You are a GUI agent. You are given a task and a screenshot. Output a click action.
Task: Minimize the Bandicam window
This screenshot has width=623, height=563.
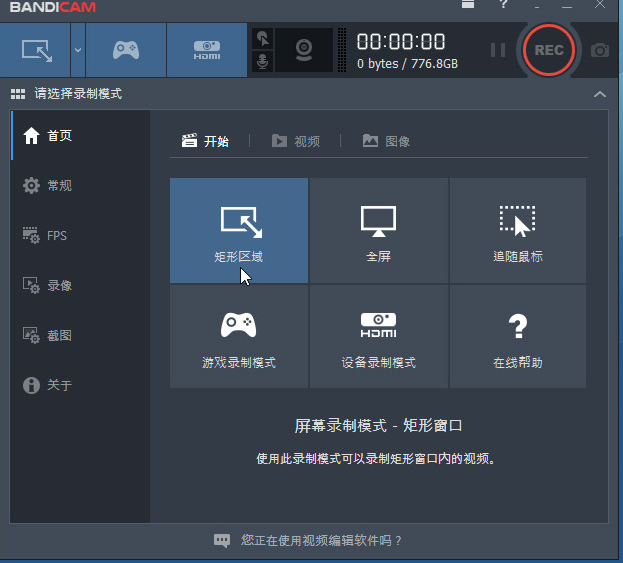click(x=567, y=6)
